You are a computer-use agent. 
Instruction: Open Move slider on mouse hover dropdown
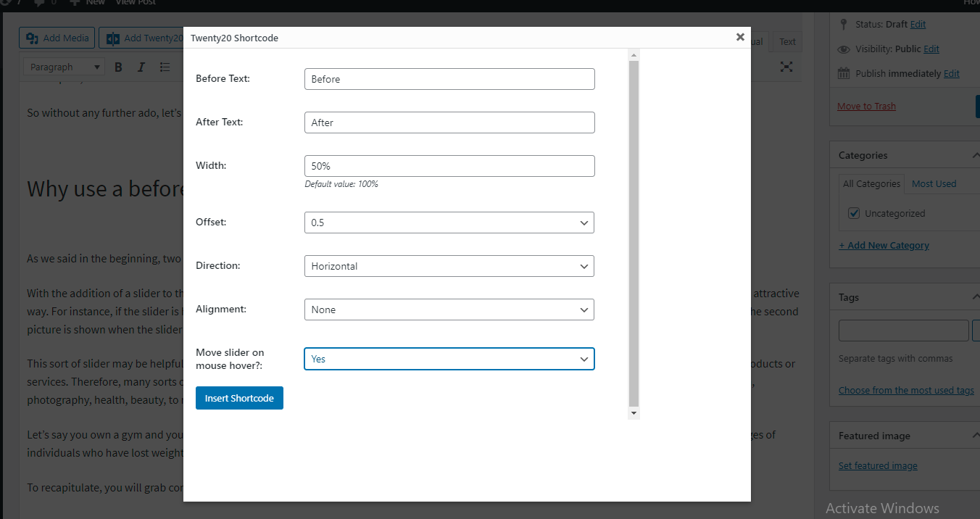pos(449,359)
